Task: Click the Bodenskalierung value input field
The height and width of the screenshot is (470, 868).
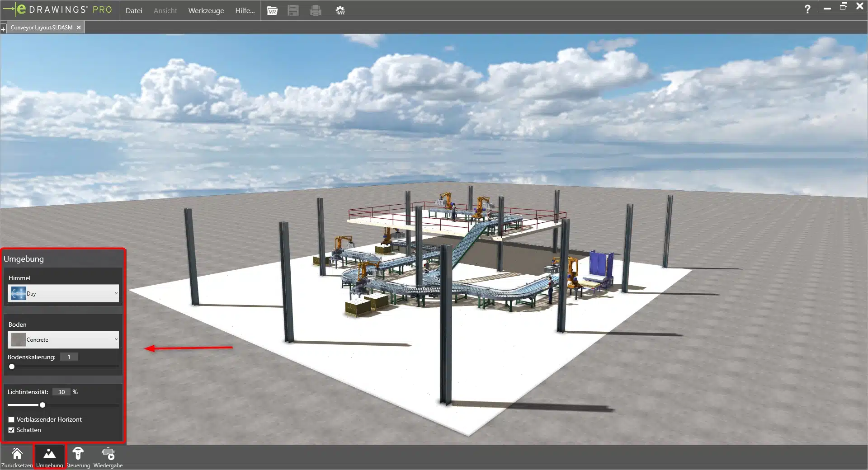Action: [69, 357]
